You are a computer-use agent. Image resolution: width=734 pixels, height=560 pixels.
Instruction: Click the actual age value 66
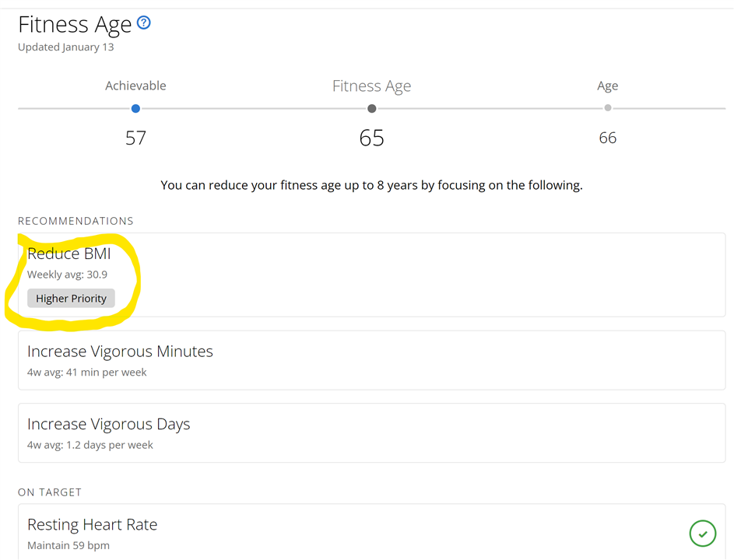[x=608, y=138]
